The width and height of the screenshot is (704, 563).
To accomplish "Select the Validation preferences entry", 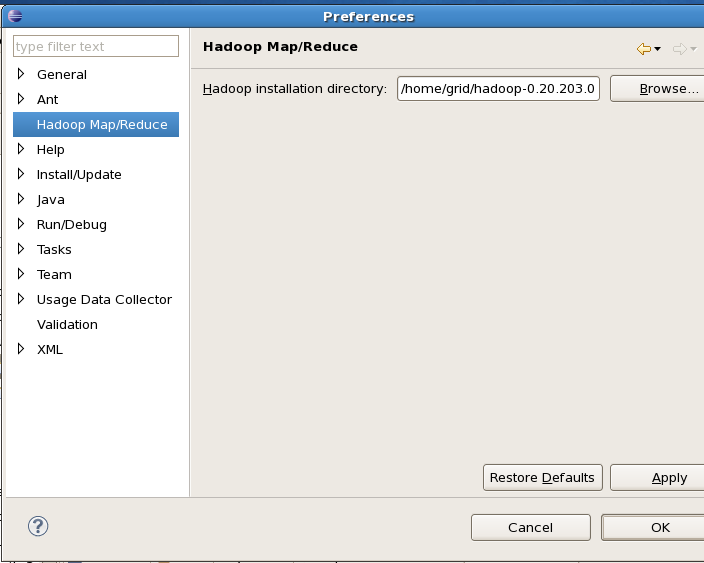I will (x=67, y=325).
